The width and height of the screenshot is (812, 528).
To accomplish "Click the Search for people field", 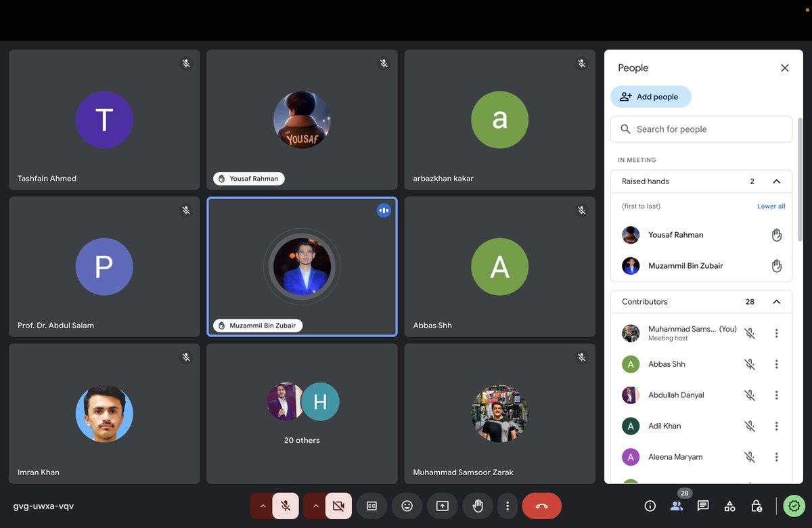I will click(701, 129).
